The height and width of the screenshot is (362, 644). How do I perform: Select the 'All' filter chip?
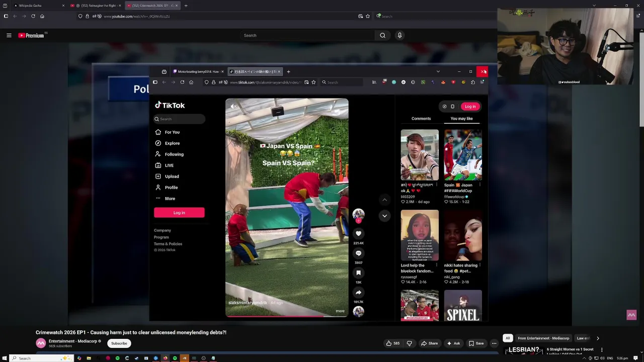click(508, 338)
